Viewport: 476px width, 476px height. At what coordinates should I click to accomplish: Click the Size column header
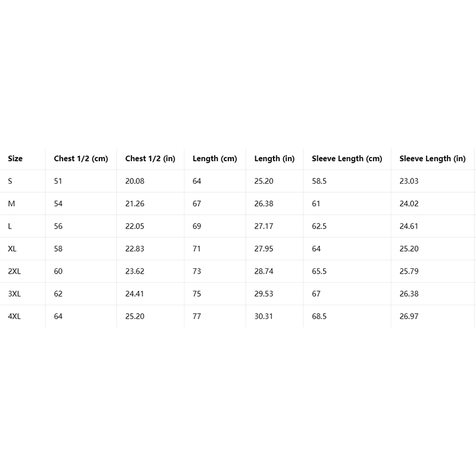[x=15, y=158]
